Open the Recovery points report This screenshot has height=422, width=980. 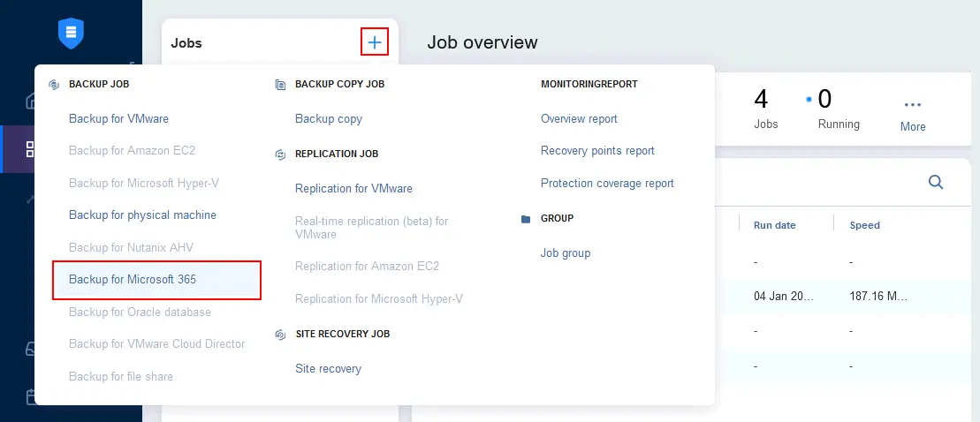[x=597, y=150]
